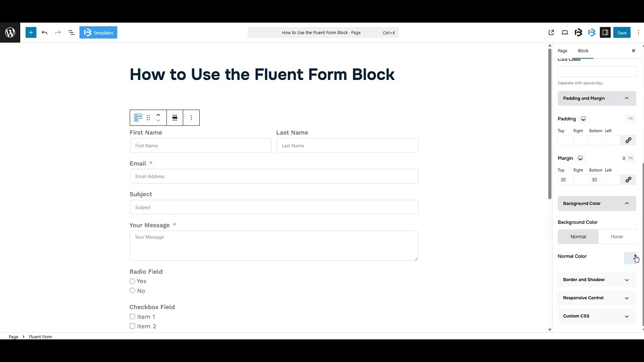Click the external link preview icon
Image resolution: width=644 pixels, height=362 pixels.
coord(551,32)
